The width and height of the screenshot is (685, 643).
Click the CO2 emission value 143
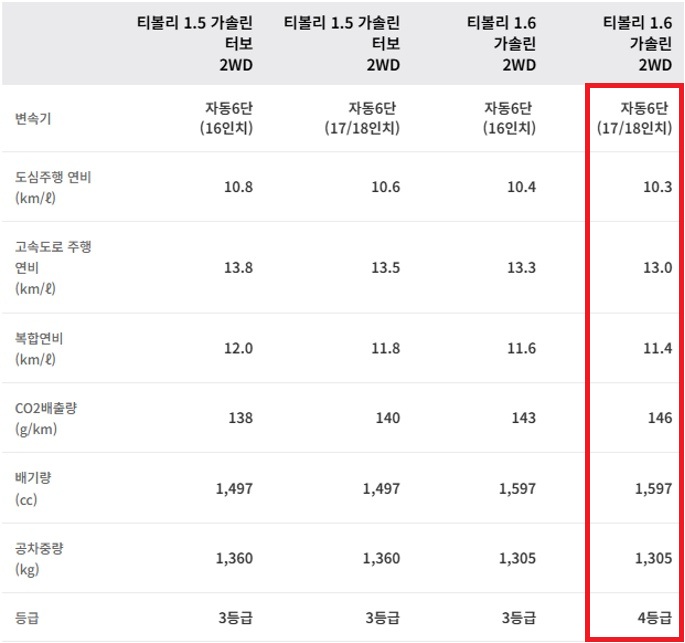524,418
